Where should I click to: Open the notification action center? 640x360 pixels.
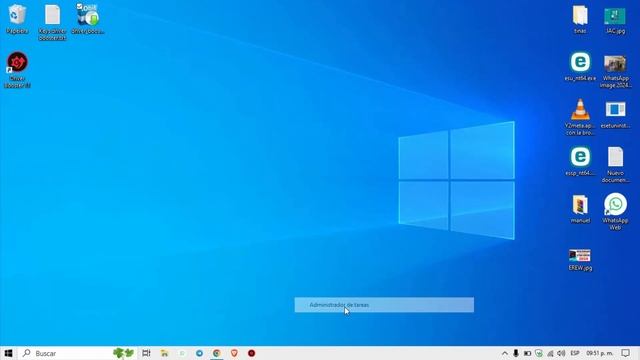pyautogui.click(x=626, y=353)
